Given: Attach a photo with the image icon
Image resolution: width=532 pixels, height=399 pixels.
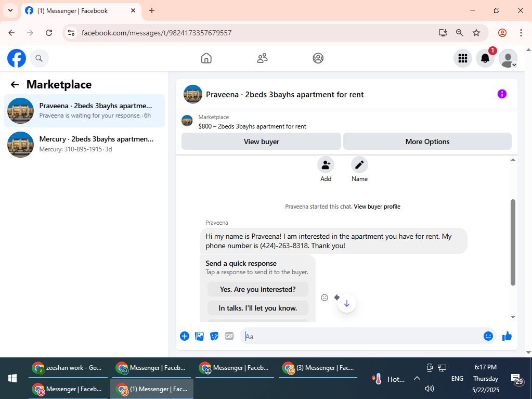Looking at the screenshot, I should 200,336.
